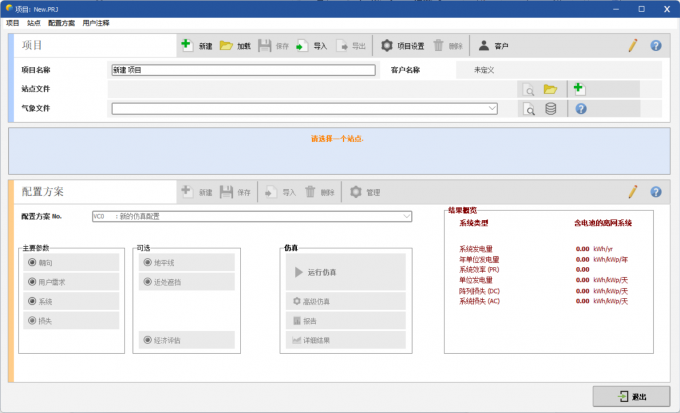This screenshot has width=680, height=413.
Task: Click the 经济评估 optional button
Action: pyautogui.click(x=186, y=340)
